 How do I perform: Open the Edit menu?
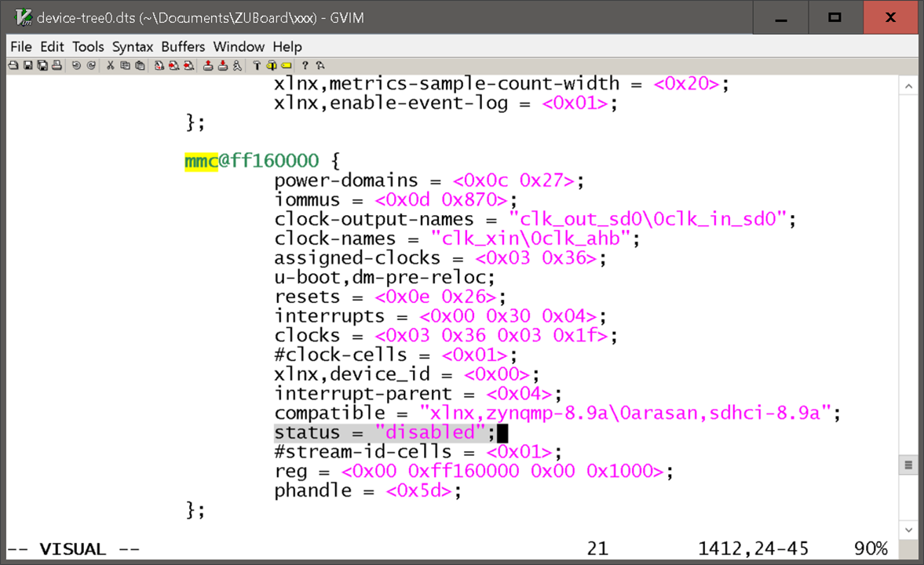(52, 46)
